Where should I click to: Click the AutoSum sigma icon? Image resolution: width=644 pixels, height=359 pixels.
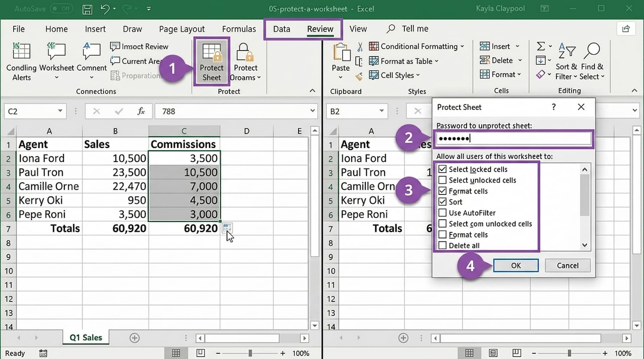coord(541,46)
